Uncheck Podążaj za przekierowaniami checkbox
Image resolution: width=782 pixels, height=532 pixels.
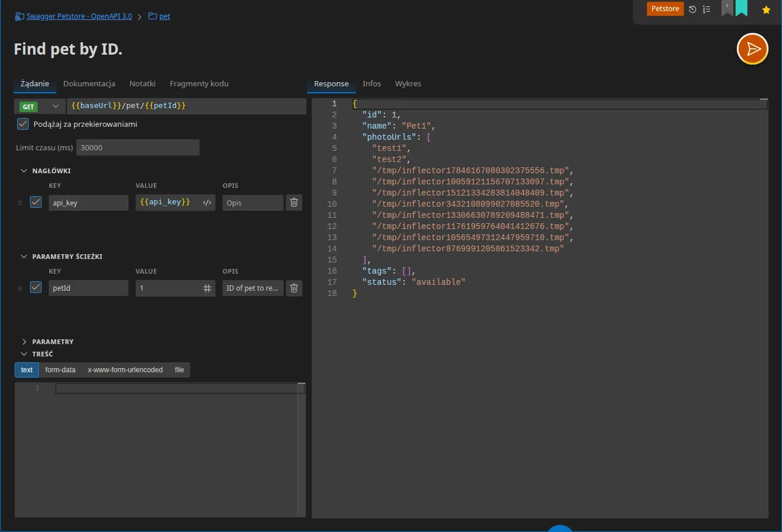coord(23,124)
